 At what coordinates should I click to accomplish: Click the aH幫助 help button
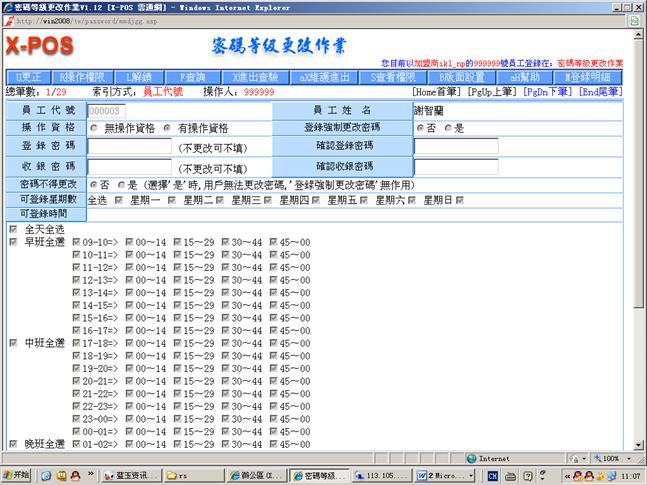point(525,77)
